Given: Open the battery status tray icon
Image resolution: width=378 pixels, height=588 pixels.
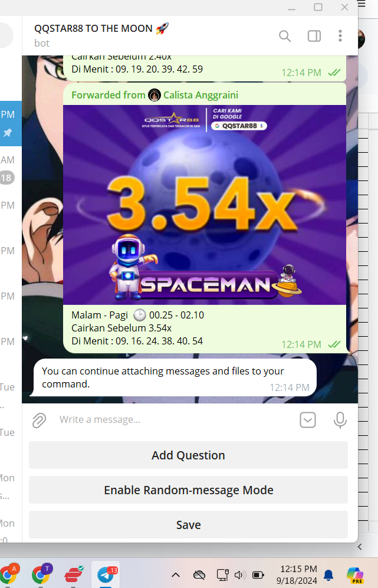Looking at the screenshot, I should [x=258, y=574].
